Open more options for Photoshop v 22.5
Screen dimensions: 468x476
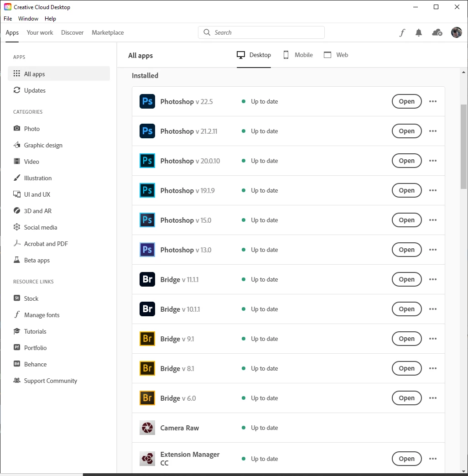click(x=433, y=101)
